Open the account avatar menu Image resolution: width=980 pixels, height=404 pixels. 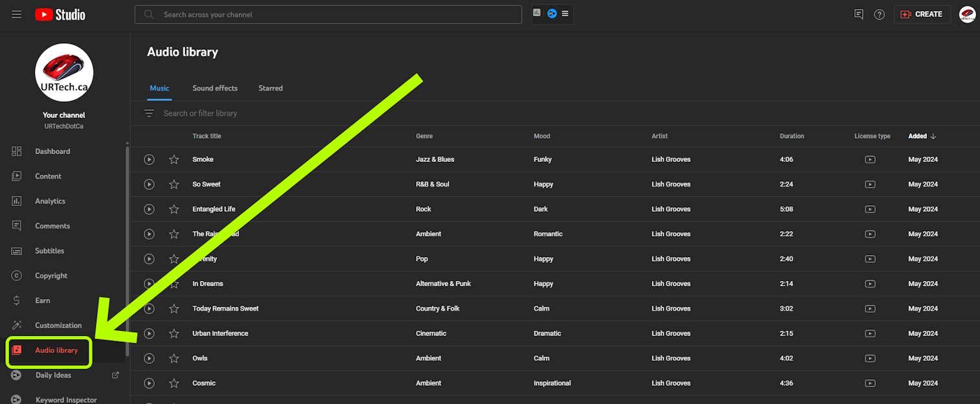(x=967, y=14)
